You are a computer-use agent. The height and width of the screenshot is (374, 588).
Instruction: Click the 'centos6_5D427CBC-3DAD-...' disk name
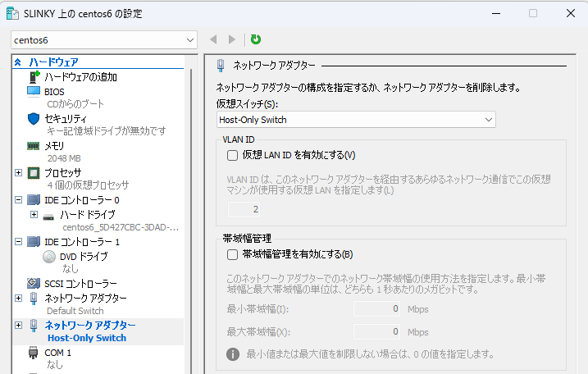121,227
